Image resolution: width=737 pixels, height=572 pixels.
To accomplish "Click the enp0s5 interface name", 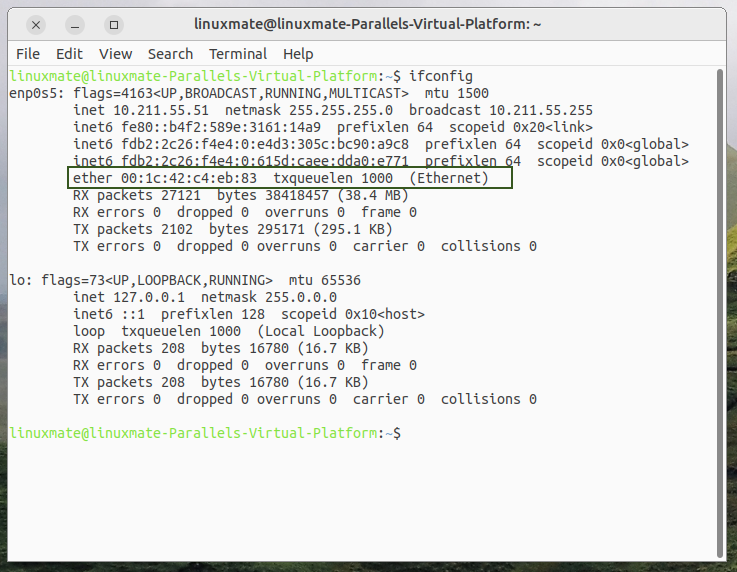I will (x=36, y=93).
